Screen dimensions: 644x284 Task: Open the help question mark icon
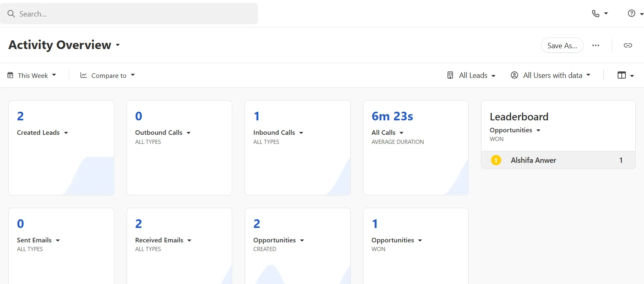point(631,14)
